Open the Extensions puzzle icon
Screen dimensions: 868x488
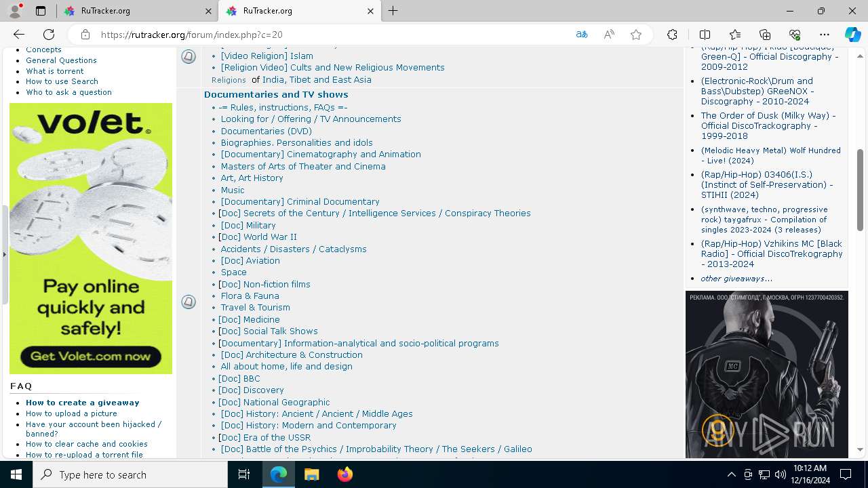point(672,35)
